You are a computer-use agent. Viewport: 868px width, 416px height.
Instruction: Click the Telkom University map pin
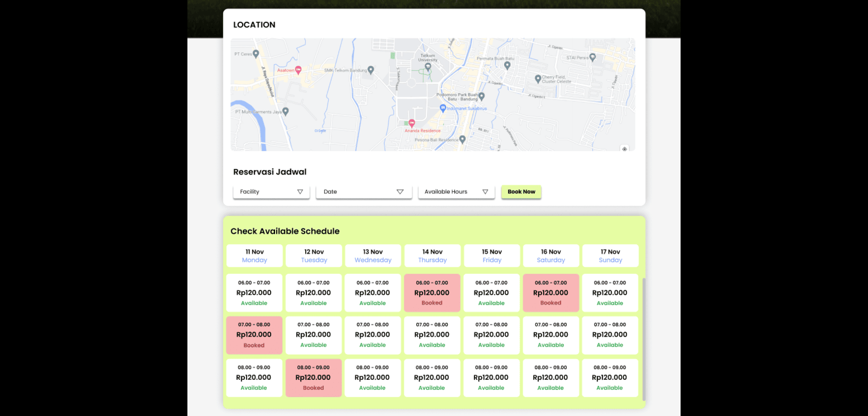428,67
